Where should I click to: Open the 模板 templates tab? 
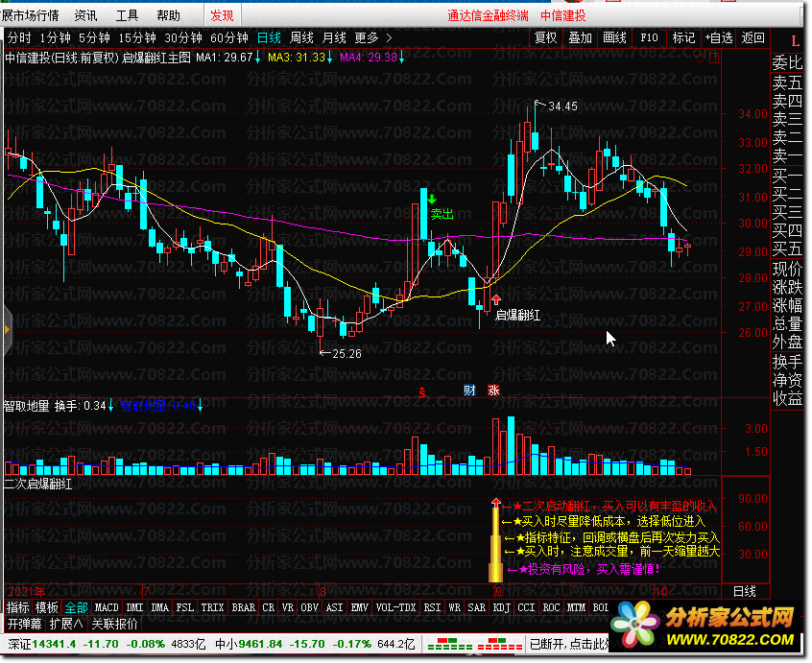pyautogui.click(x=47, y=607)
